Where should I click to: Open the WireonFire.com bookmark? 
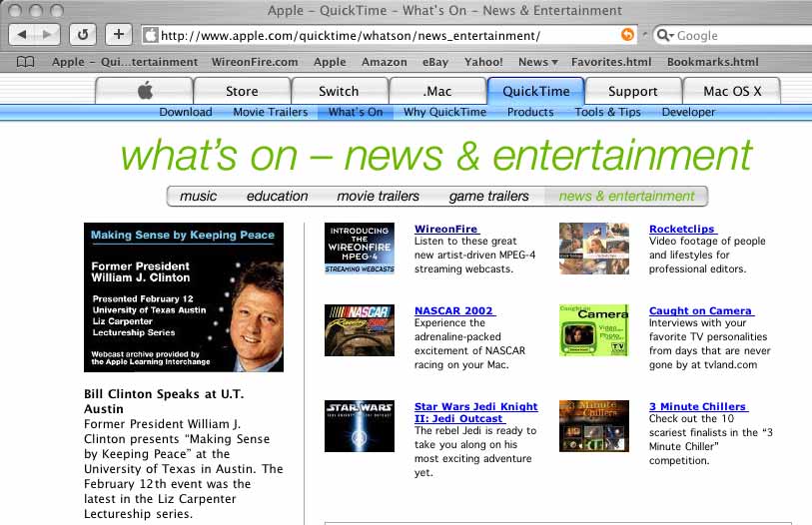(255, 62)
